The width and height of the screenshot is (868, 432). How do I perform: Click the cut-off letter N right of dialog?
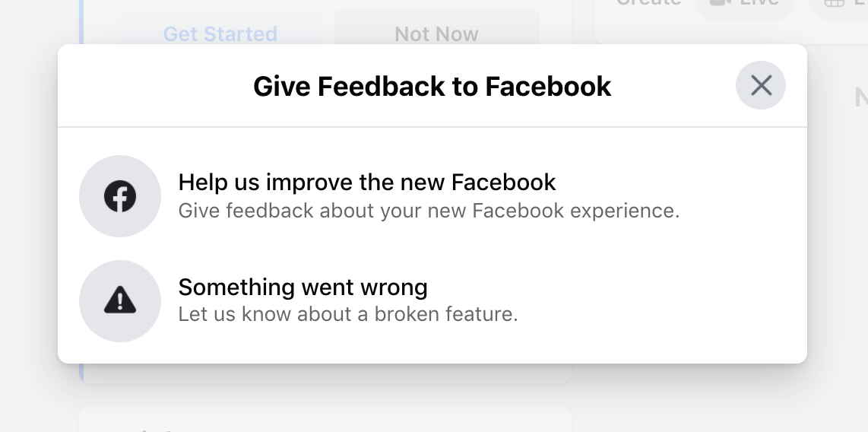(860, 97)
